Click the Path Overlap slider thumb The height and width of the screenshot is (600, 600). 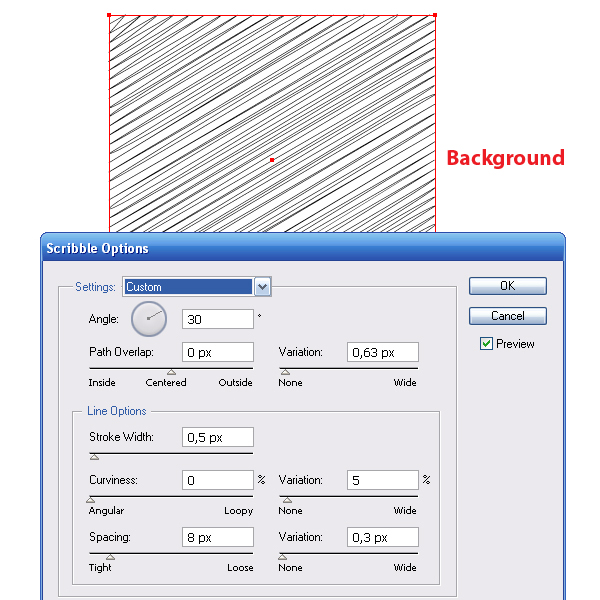click(171, 372)
